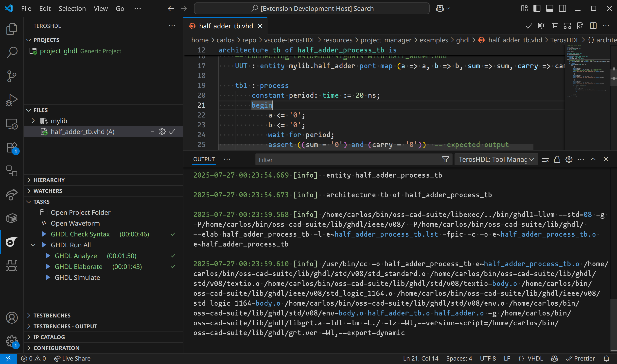Open filter options funnel icon
This screenshot has height=364, width=617.
click(446, 160)
